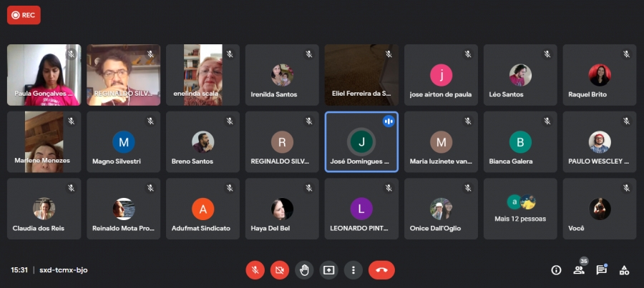This screenshot has height=288, width=644.
Task: Click muted mic icon on Raquel Brito tile
Action: coord(626,54)
